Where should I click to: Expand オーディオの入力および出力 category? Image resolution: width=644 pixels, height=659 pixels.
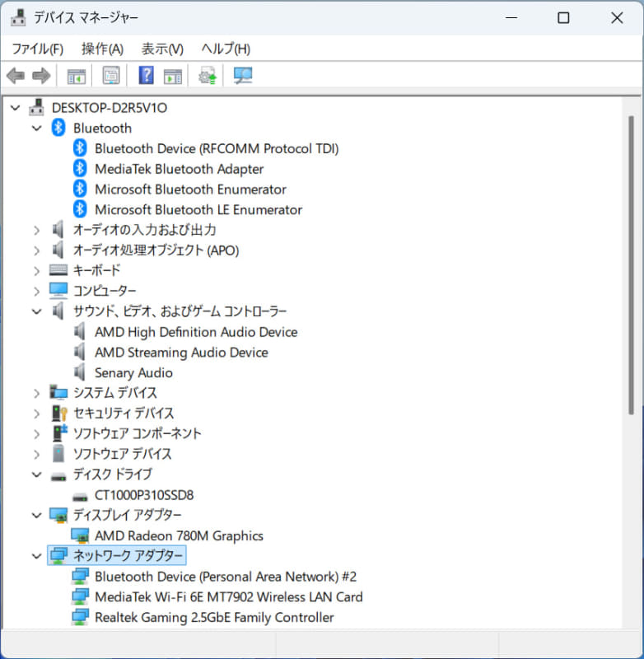[x=37, y=231]
